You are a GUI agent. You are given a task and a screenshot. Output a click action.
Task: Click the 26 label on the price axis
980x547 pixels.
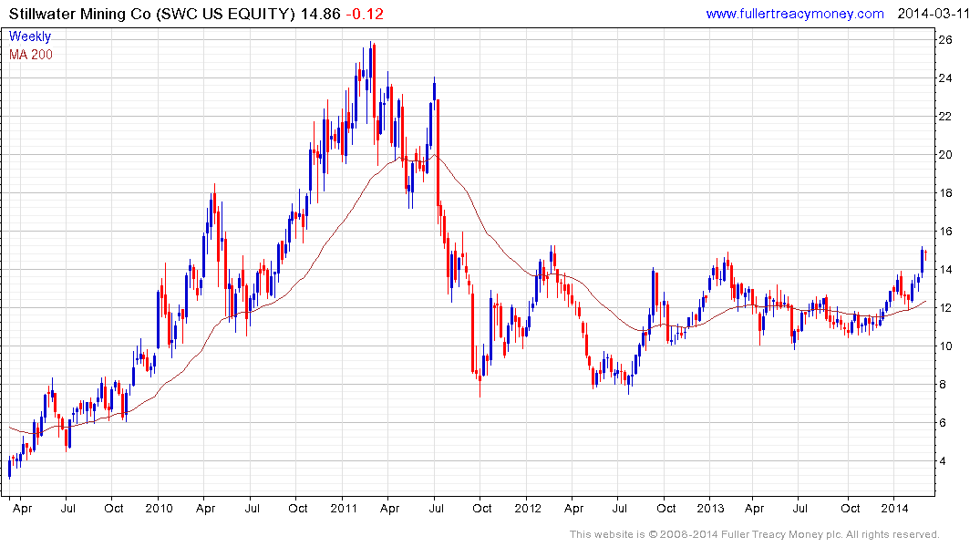click(945, 40)
